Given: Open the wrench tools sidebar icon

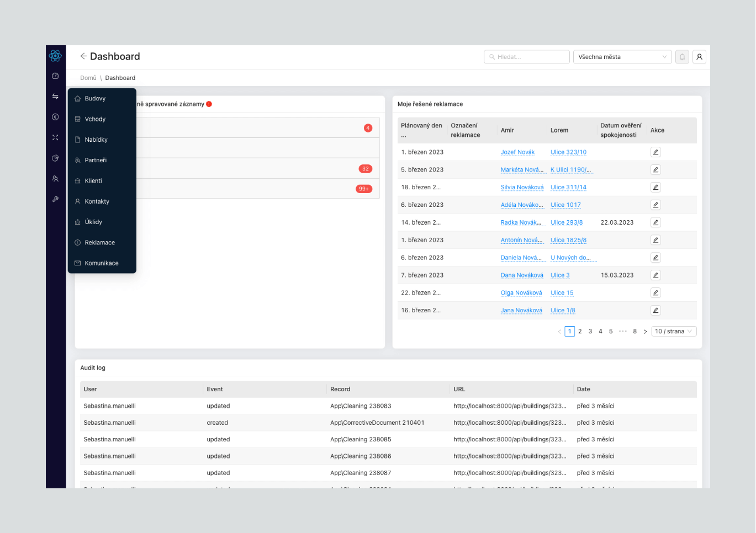Looking at the screenshot, I should tap(55, 199).
